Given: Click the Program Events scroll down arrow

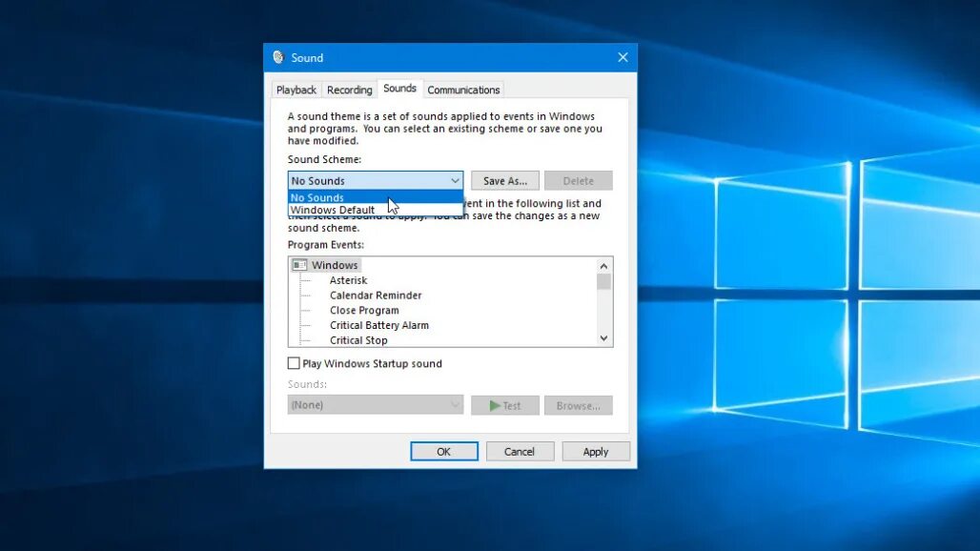Looking at the screenshot, I should tap(603, 338).
